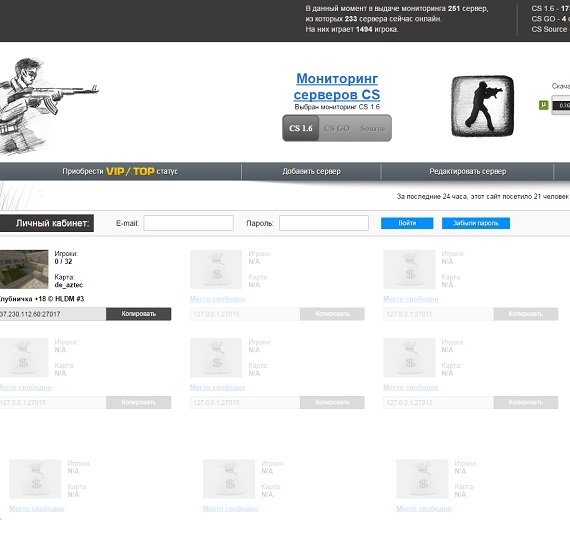
Task: Click the 37.230.112.60:27017 address field
Action: tap(53, 314)
